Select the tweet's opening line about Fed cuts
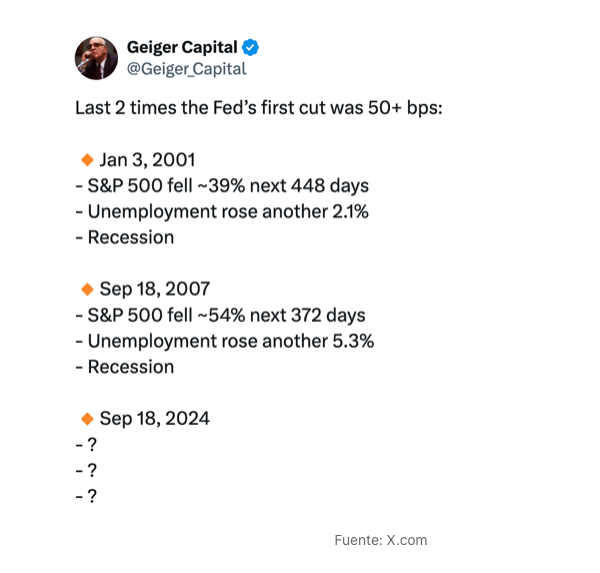 (x=258, y=107)
